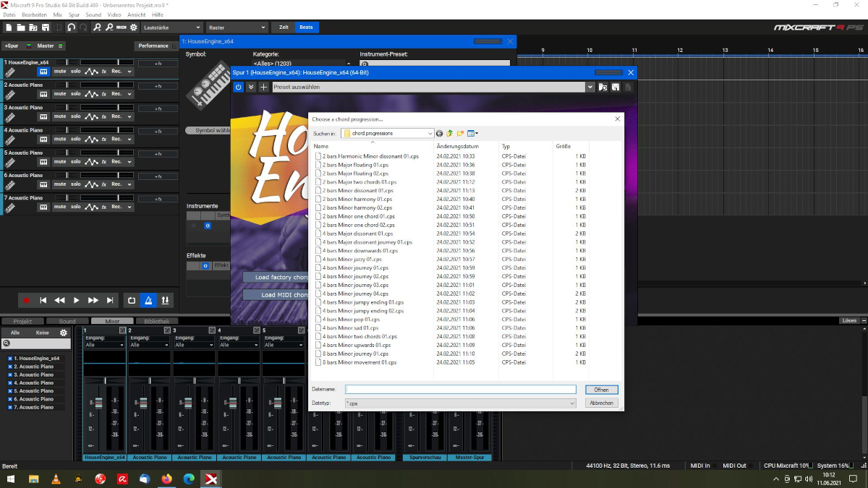Uncheck 1. HouseEngine_x64 in mixer track list

[10, 359]
